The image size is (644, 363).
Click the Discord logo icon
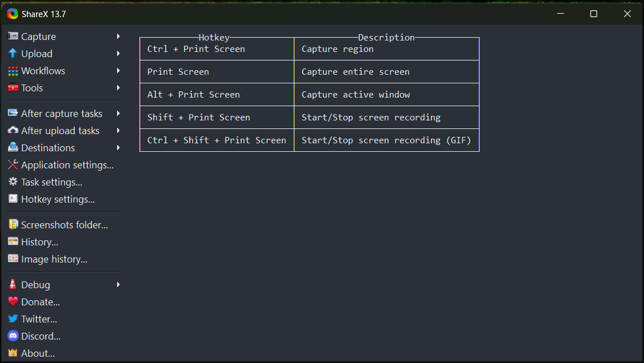13,336
